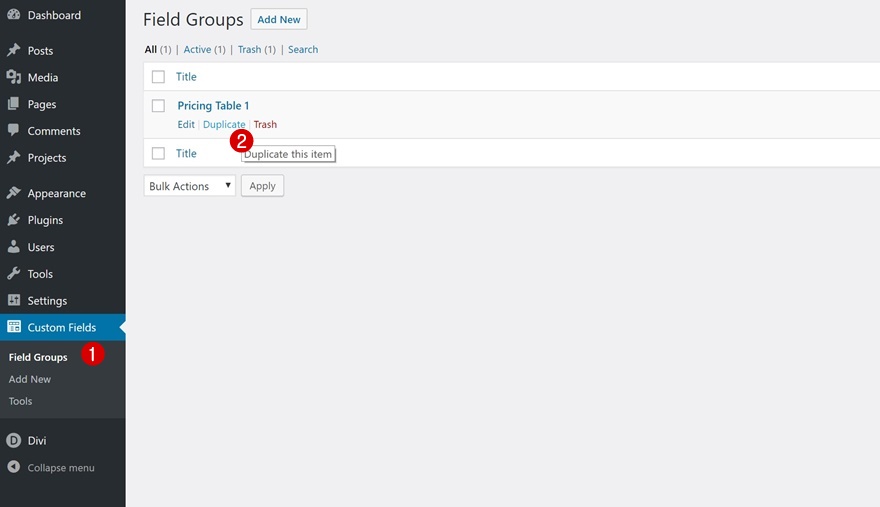Open main Tools label in the sidebar

click(x=40, y=274)
